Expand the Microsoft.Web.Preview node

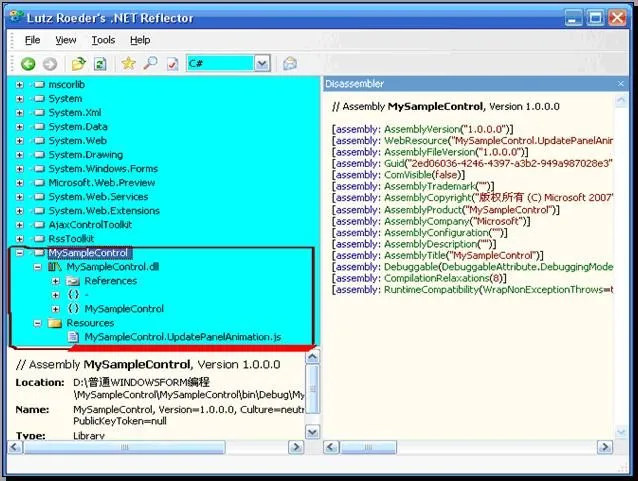(x=19, y=183)
